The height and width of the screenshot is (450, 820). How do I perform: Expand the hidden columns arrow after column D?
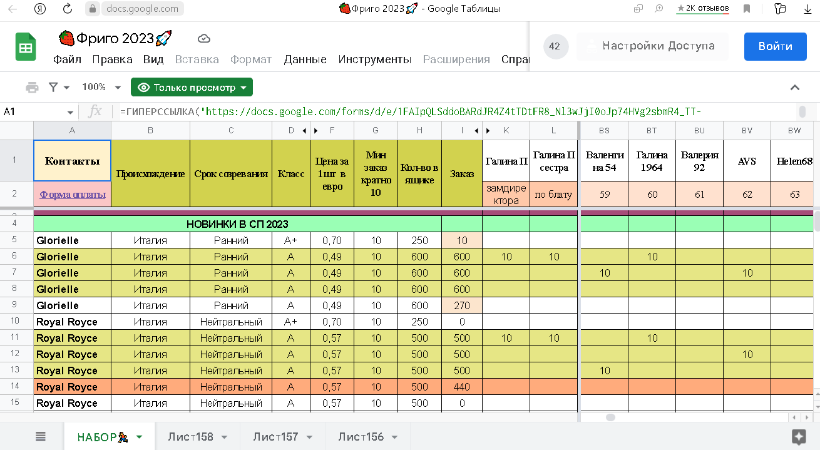pyautogui.click(x=304, y=131)
